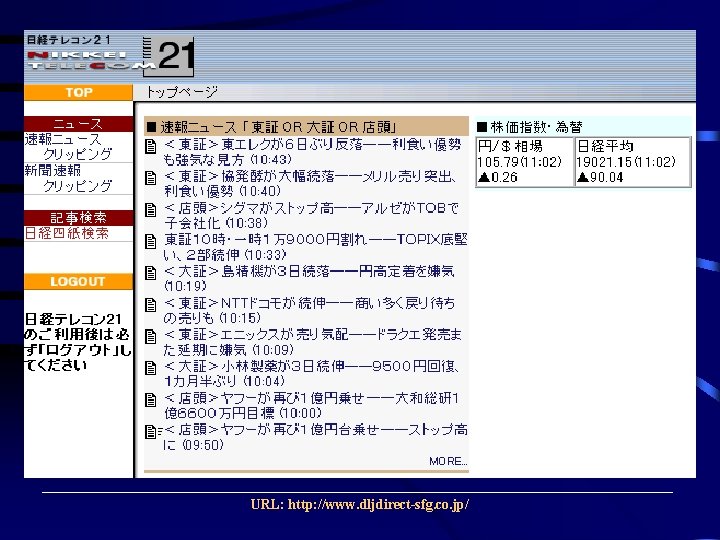Click the トップページ title text

(182, 92)
